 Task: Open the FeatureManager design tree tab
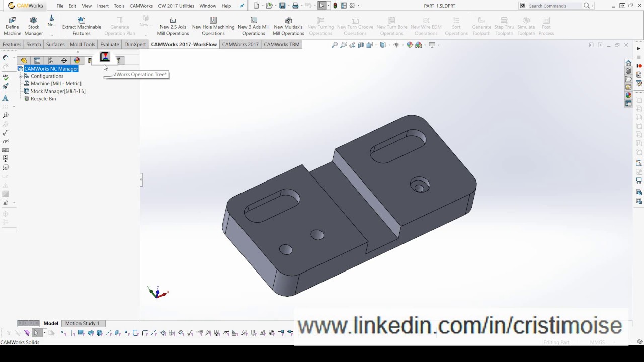coord(24,60)
